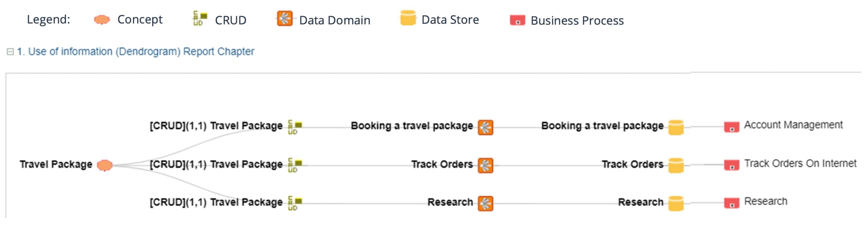The width and height of the screenshot is (868, 226).
Task: Click Account Management business process icon
Action: [x=731, y=127]
